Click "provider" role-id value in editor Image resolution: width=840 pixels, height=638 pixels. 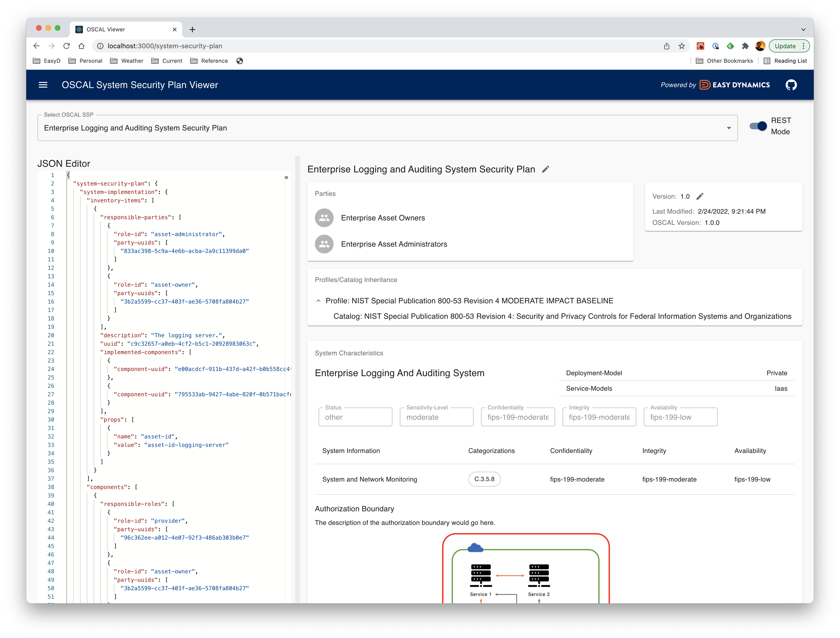point(167,521)
